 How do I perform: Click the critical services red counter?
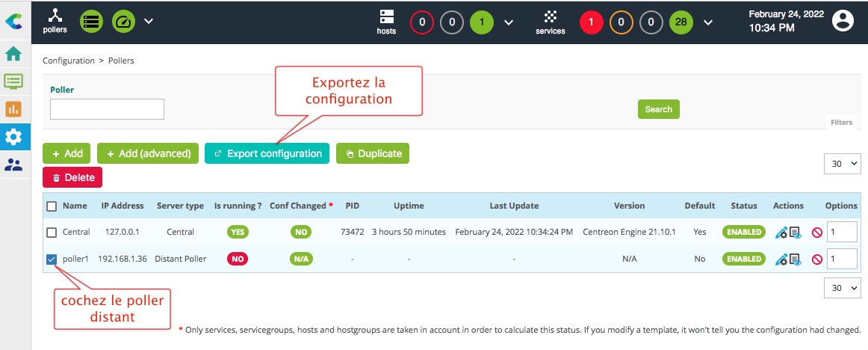click(x=591, y=22)
